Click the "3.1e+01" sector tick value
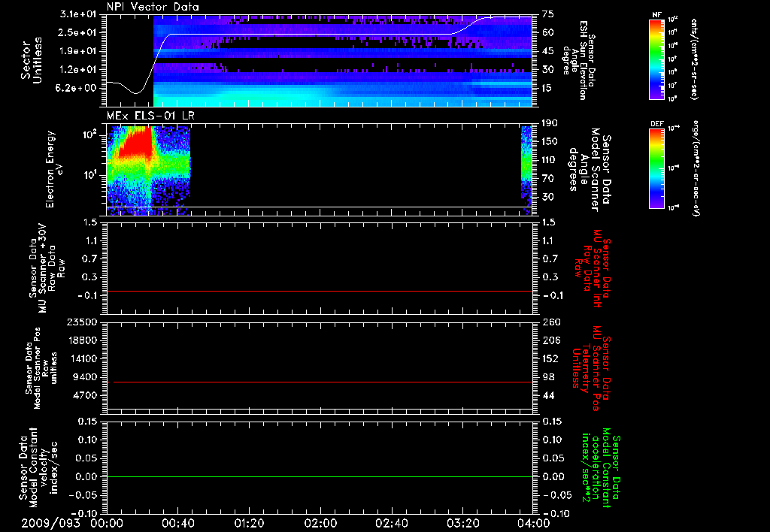 (78, 14)
